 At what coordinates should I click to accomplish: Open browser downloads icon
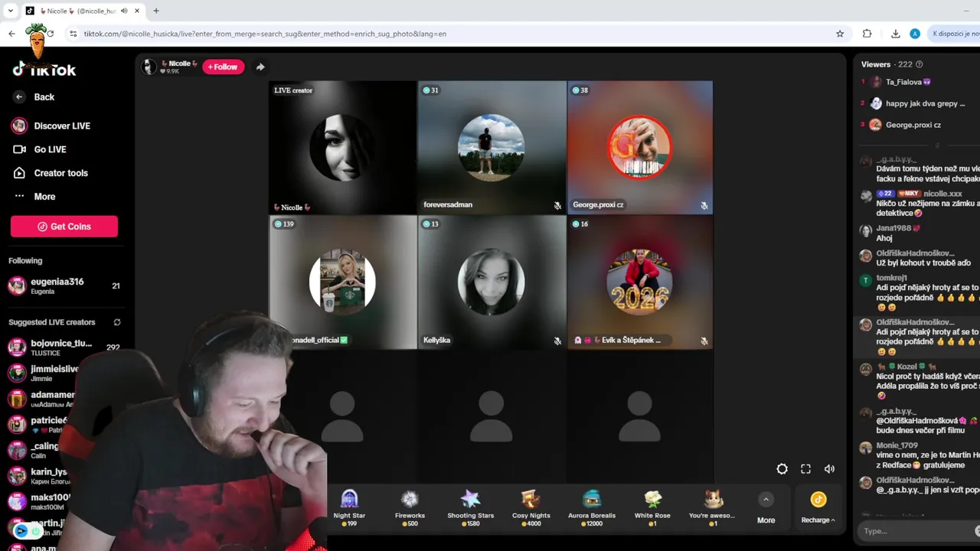click(895, 34)
